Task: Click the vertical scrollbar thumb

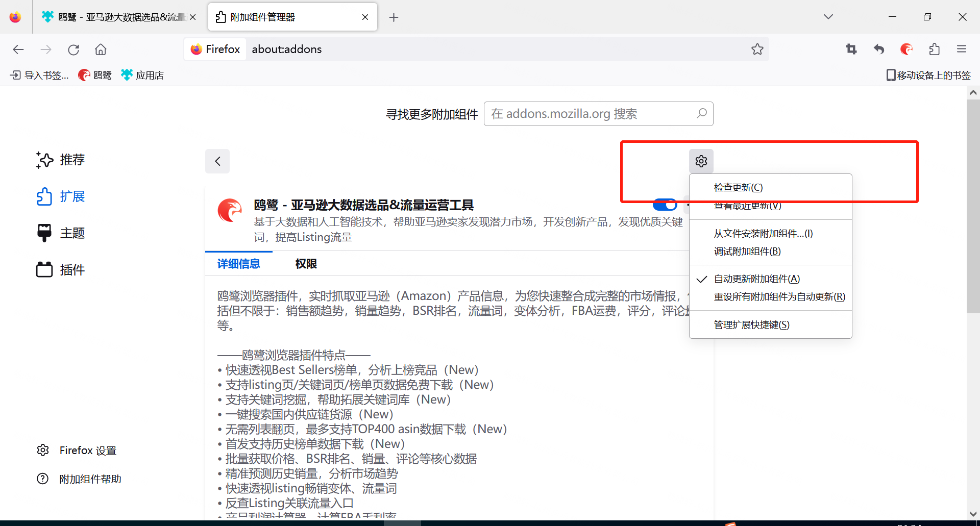Action: coord(973,206)
